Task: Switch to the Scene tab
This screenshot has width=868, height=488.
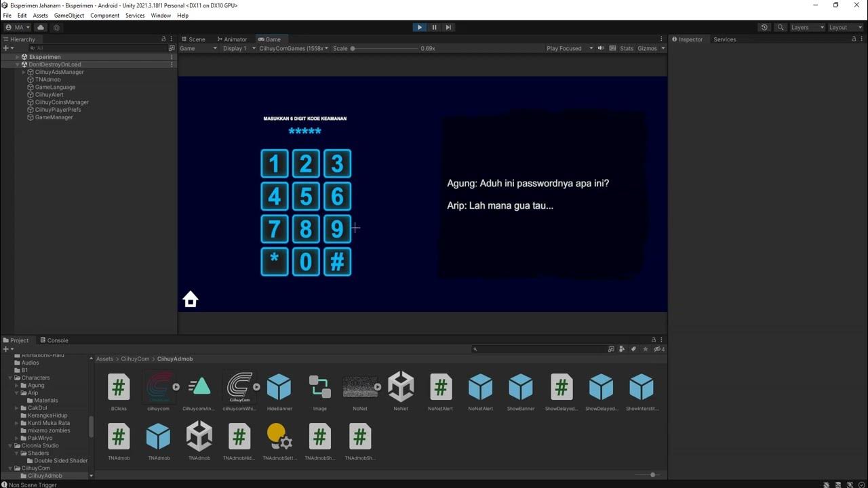Action: (193, 39)
